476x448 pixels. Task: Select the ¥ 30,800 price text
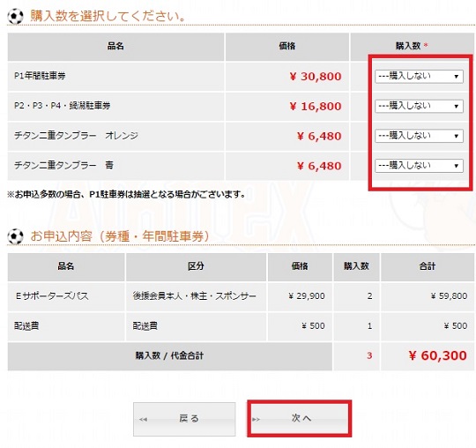pos(316,76)
